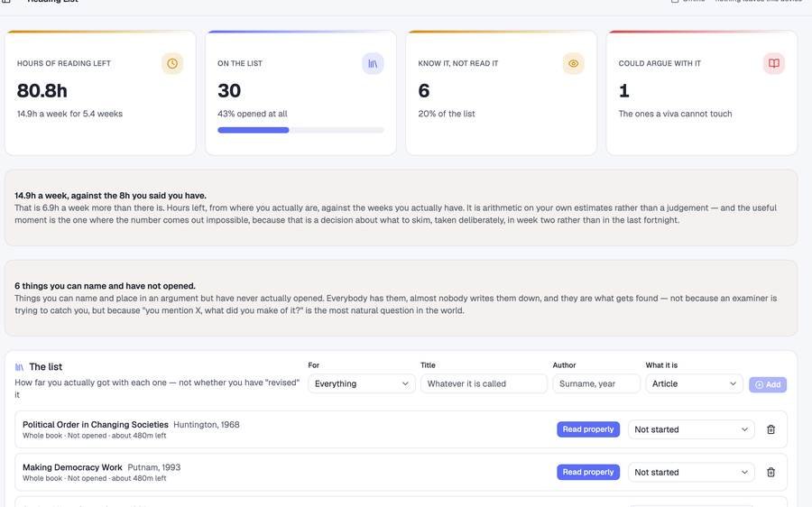Open the What it is dropdown showing Article
This screenshot has height=507, width=812.
(x=694, y=383)
